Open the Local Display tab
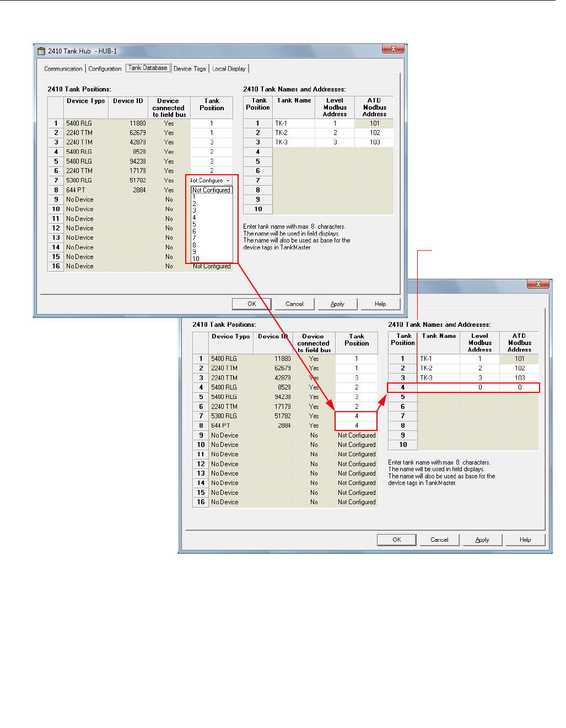 point(229,69)
